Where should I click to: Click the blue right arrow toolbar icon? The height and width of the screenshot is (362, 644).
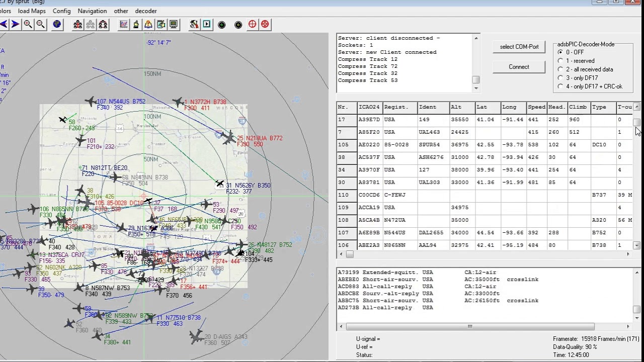pos(15,24)
